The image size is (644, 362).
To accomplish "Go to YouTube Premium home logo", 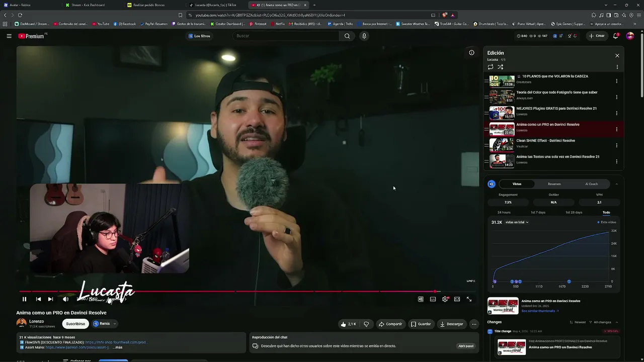I will pos(31,36).
